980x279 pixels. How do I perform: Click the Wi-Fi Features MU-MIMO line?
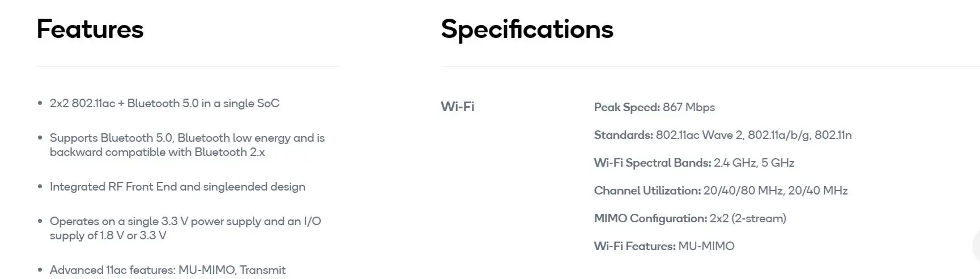point(664,246)
